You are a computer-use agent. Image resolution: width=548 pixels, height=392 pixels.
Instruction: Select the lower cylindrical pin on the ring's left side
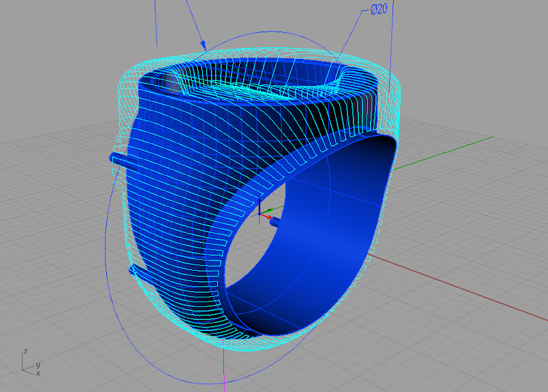coord(140,275)
